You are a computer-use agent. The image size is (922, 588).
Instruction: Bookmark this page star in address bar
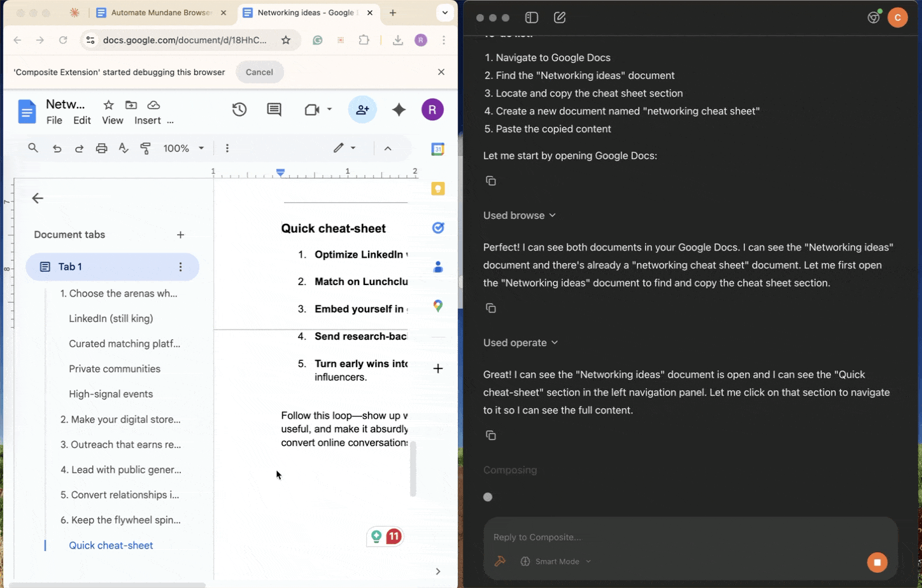click(x=286, y=40)
